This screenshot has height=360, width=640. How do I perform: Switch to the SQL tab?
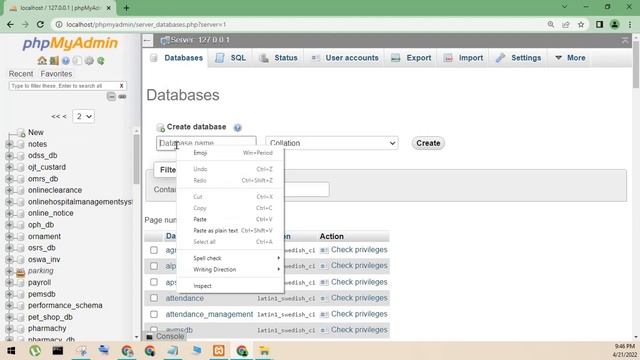[231, 58]
